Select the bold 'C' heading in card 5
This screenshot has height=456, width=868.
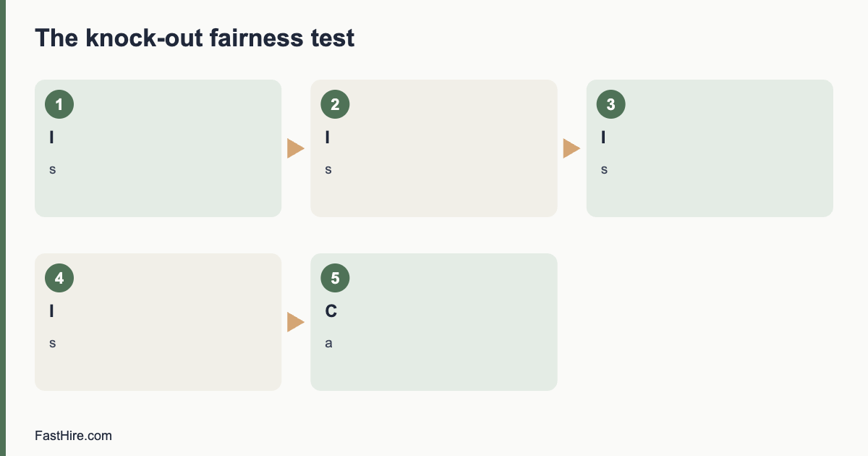click(331, 311)
